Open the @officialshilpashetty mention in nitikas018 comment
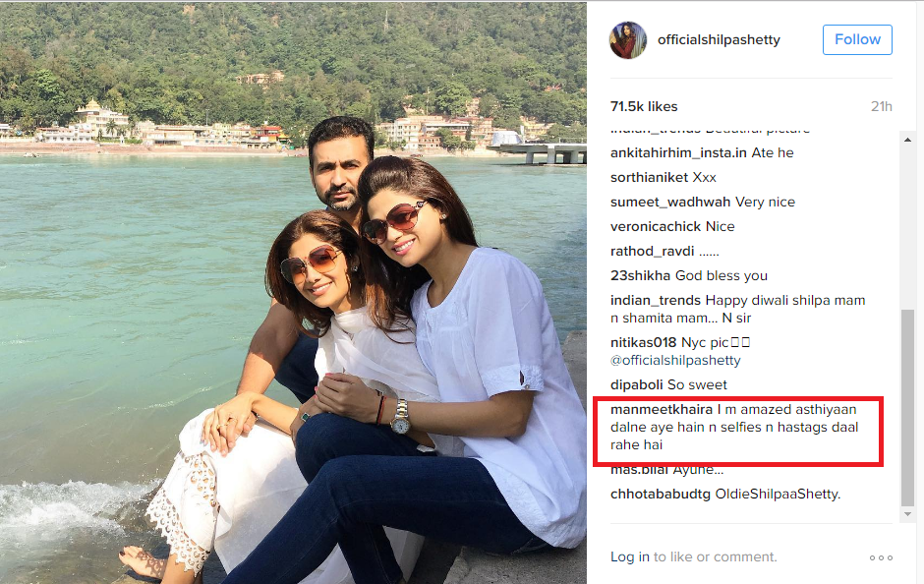The height and width of the screenshot is (584, 924). (x=675, y=360)
